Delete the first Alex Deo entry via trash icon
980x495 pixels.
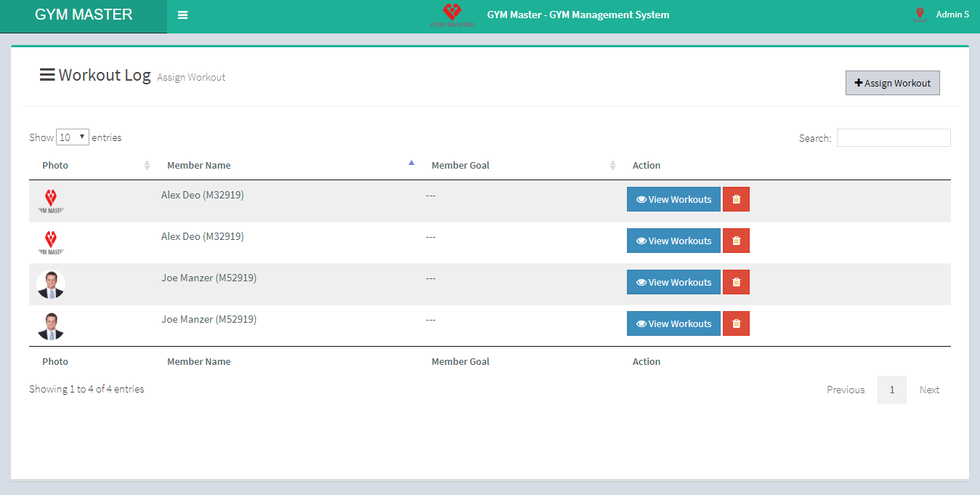tap(736, 199)
